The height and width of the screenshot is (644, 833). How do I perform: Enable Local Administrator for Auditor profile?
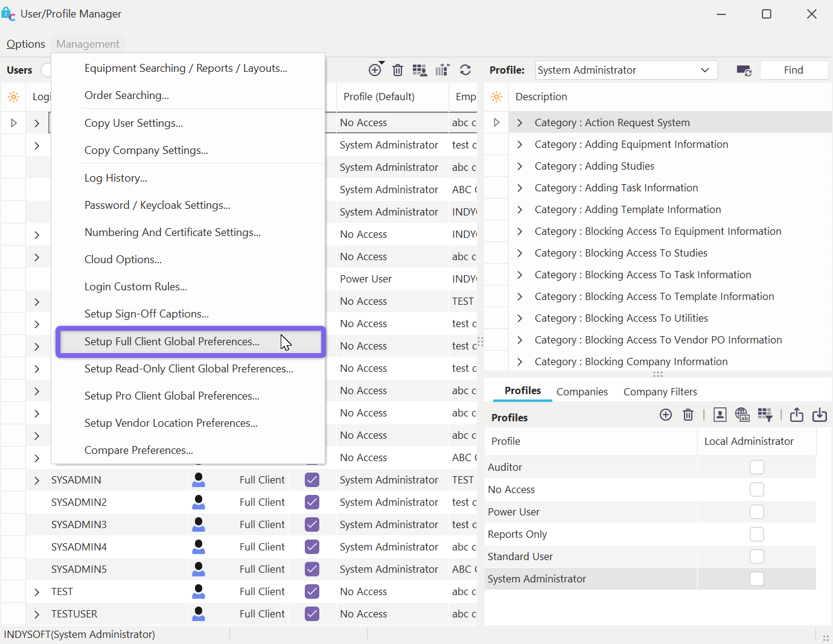pos(756,467)
